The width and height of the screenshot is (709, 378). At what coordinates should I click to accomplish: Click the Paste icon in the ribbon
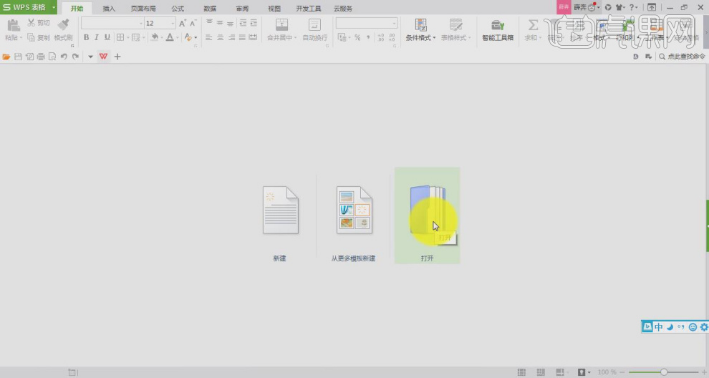[13, 25]
